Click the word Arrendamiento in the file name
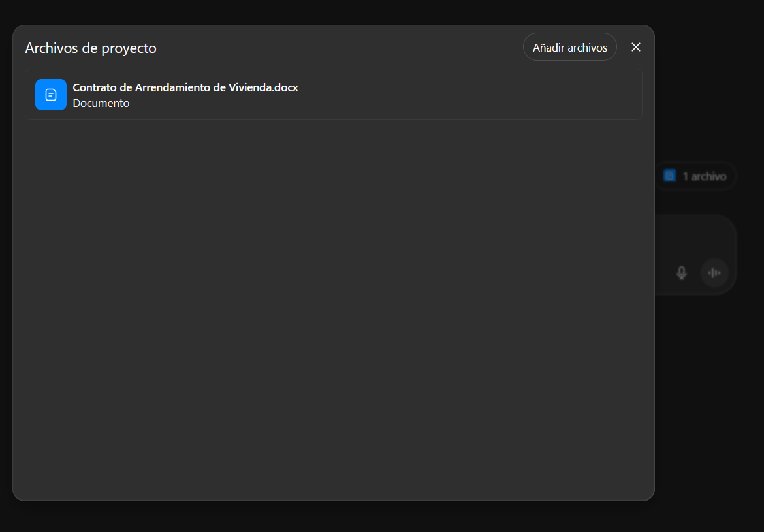Image resolution: width=764 pixels, height=532 pixels. tap(172, 87)
